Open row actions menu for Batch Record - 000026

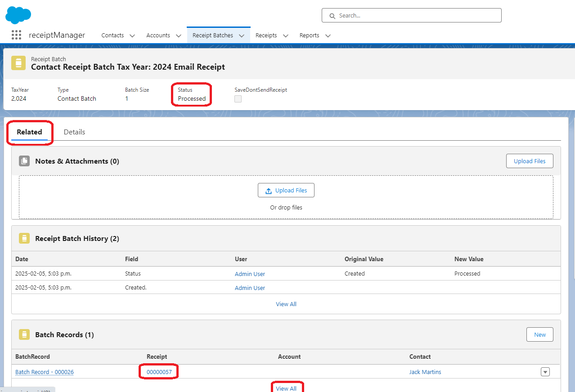click(x=545, y=372)
